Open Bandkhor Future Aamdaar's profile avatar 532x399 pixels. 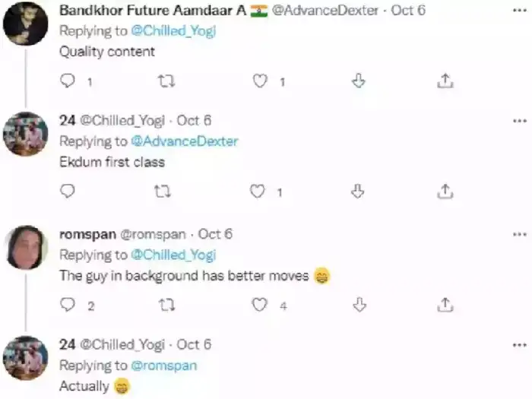[x=27, y=23]
